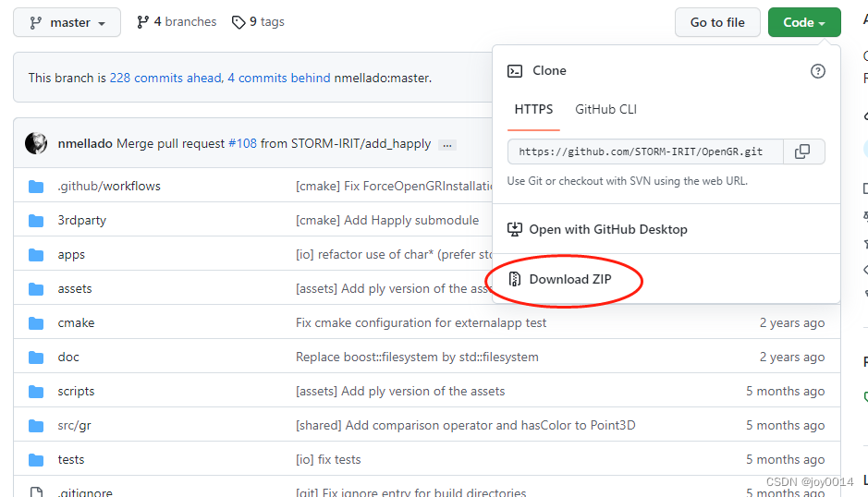868x497 pixels.
Task: Open the 4 commits behind link
Action: pos(279,78)
